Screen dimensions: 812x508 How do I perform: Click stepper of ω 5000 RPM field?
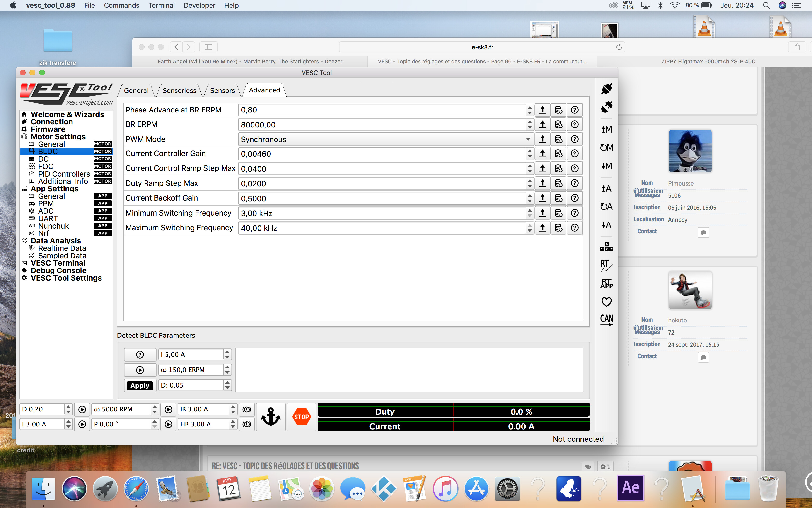coord(154,409)
